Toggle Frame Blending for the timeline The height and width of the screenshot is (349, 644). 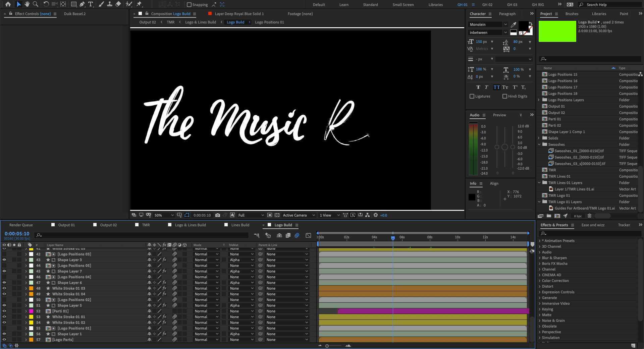click(288, 235)
